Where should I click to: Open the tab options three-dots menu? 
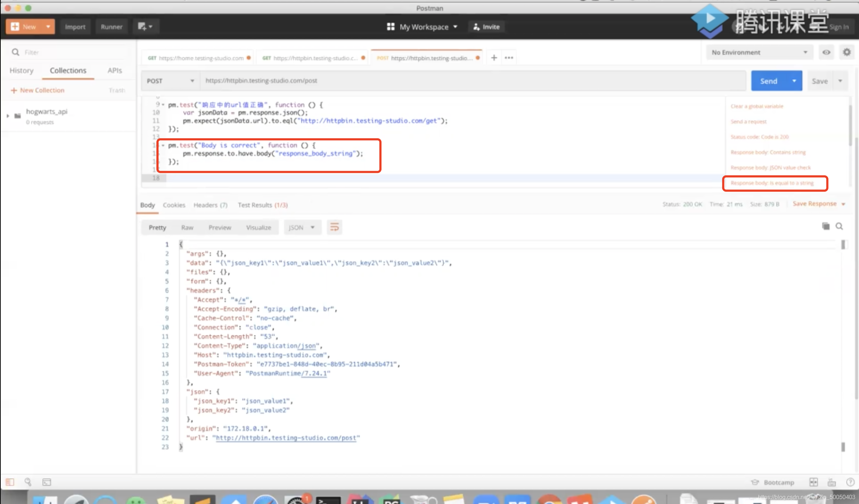(x=509, y=58)
